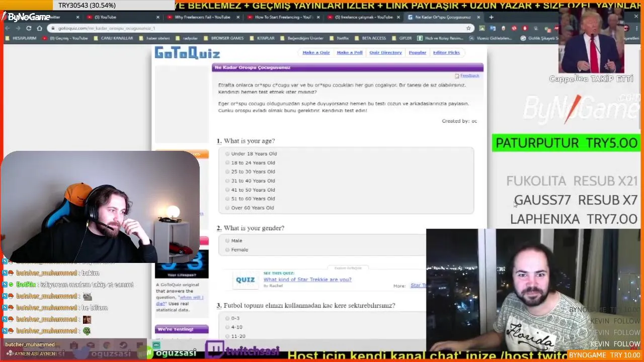The width and height of the screenshot is (644, 362).
Task: Select '51 to 60 Years Old' option
Action: coord(227,199)
